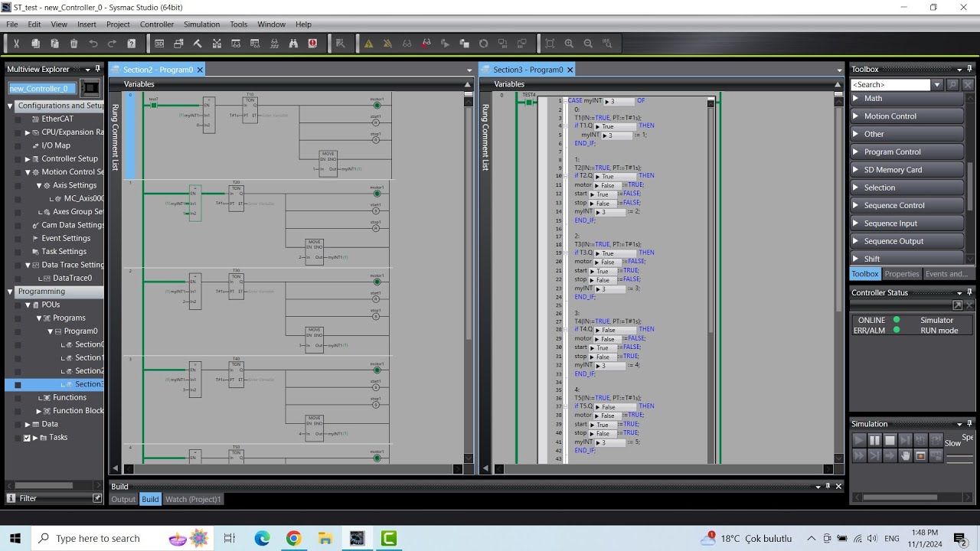This screenshot has width=980, height=551.
Task: Click the Undo arrow in toolbar
Action: [93, 44]
